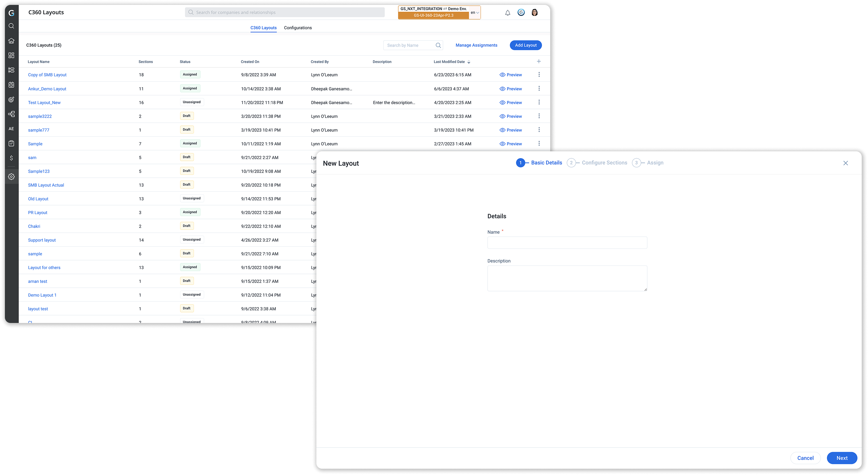Screen dimensions: 868x475
Task: Preview the sample777 layout
Action: pyautogui.click(x=511, y=130)
